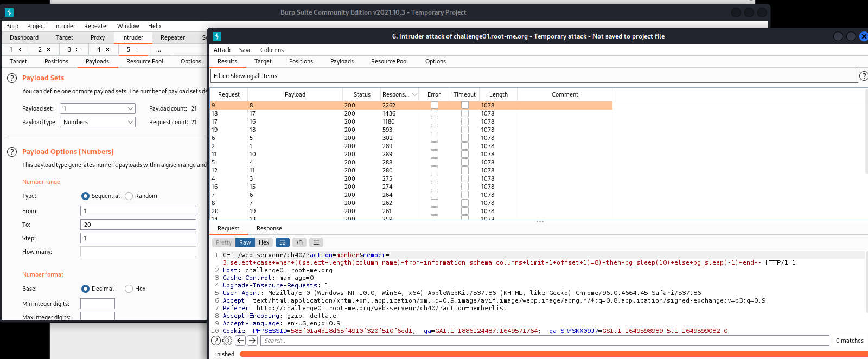Switch to Dashboard tab in main window
The image size is (868, 359).
point(24,37)
